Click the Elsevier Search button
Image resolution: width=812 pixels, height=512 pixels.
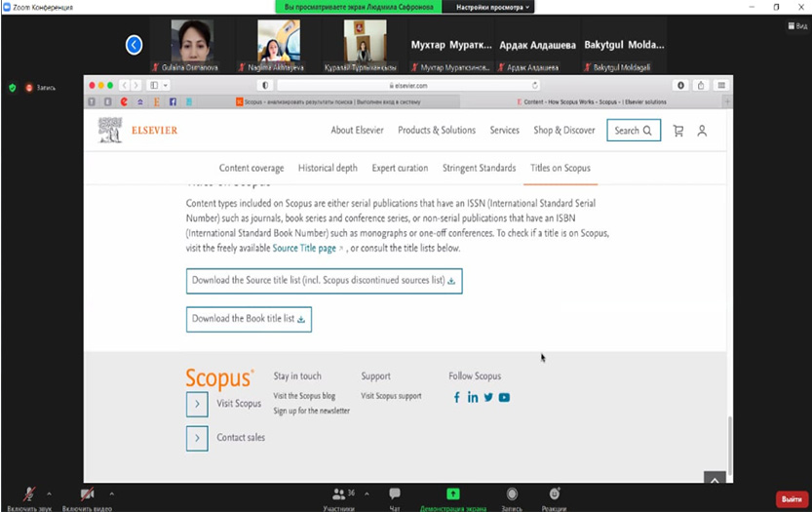634,130
